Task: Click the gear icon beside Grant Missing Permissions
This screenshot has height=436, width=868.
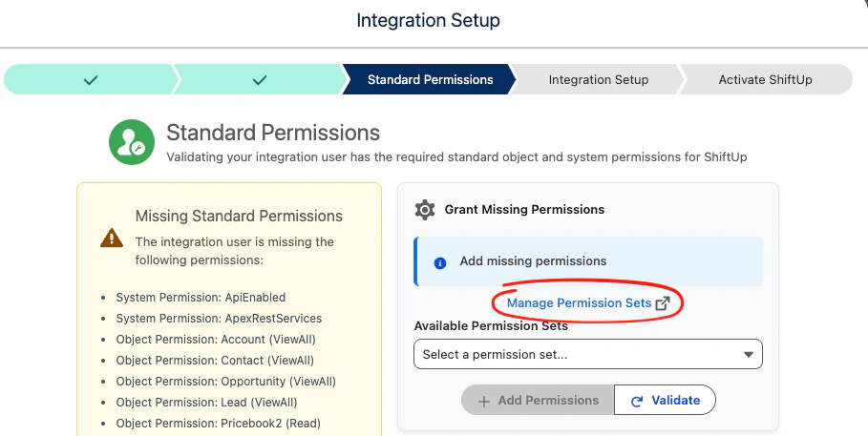Action: 425,210
